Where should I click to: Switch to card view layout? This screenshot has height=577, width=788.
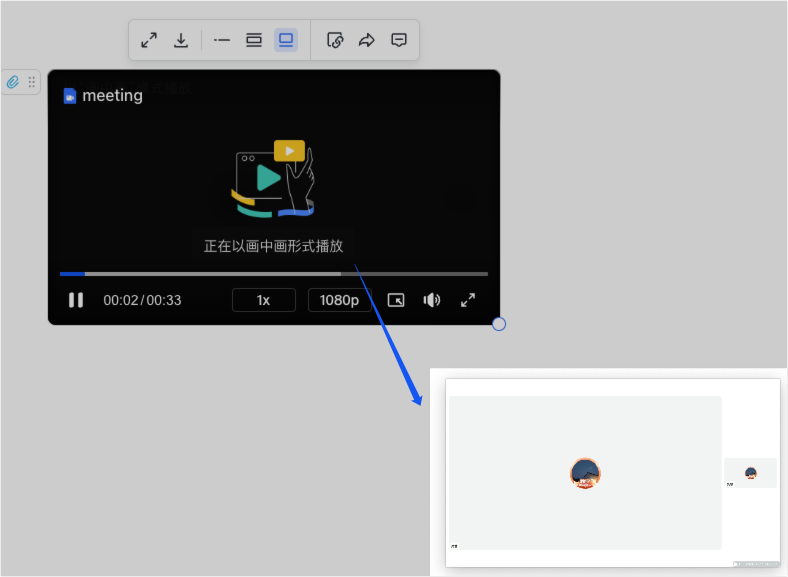point(254,40)
